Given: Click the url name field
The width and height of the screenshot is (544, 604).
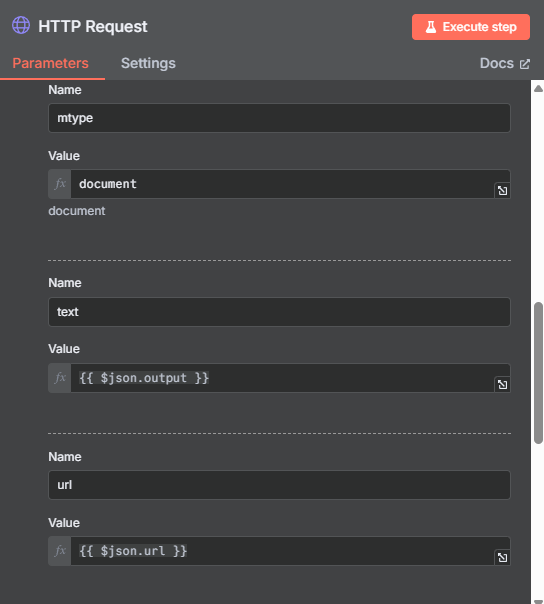Looking at the screenshot, I should pyautogui.click(x=279, y=485).
